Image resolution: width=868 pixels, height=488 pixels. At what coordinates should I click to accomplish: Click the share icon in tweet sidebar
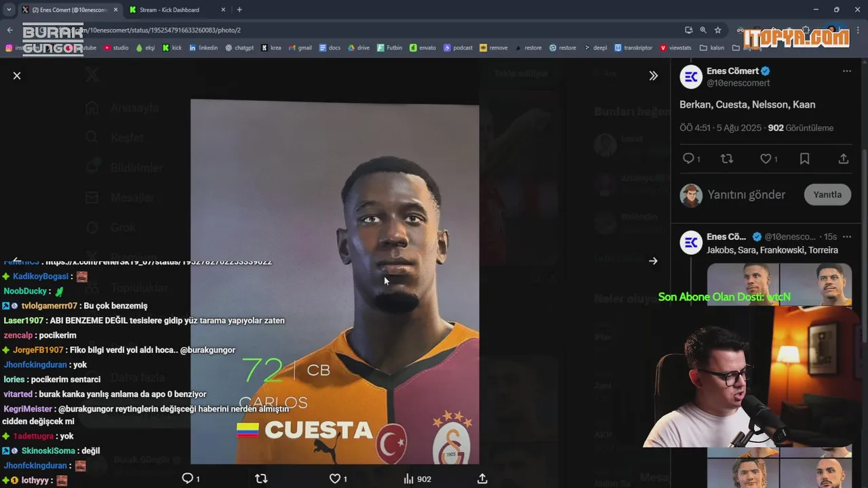tap(843, 159)
